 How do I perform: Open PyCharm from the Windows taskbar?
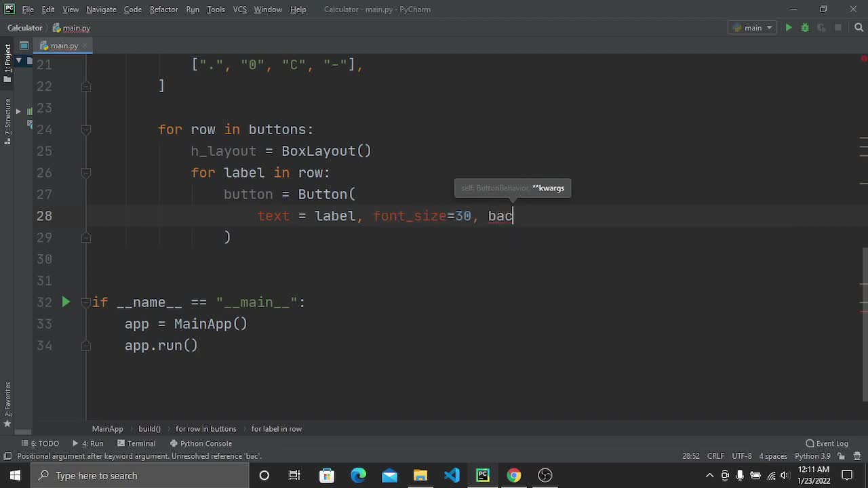[x=483, y=475]
